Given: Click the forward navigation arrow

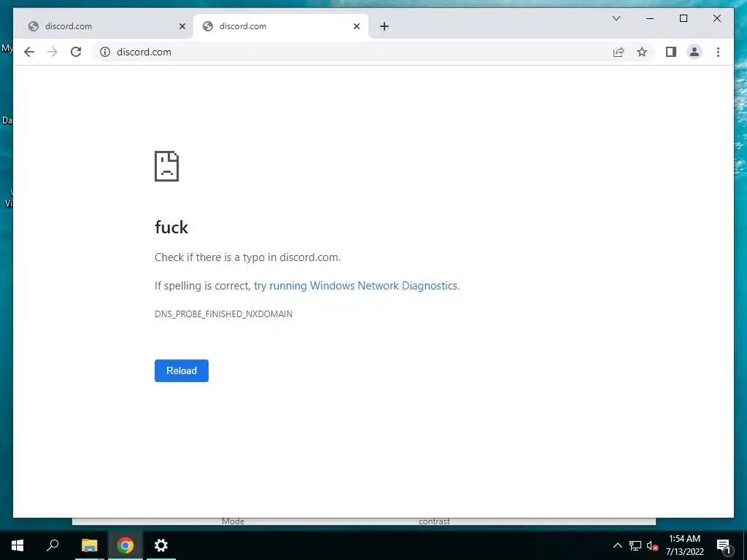Looking at the screenshot, I should pyautogui.click(x=53, y=52).
